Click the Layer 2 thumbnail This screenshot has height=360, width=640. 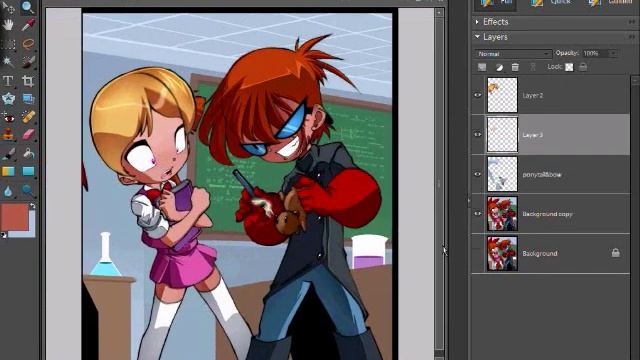point(502,95)
